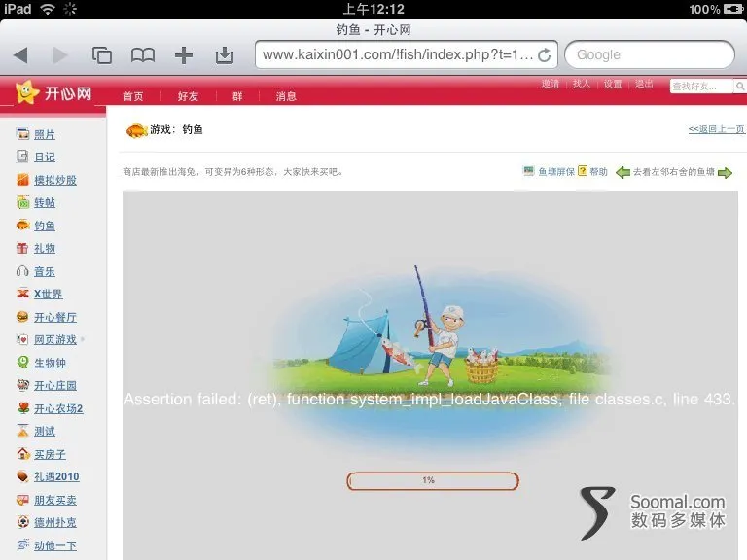
Task: Tap the Wi-Fi status icon
Action: [47, 9]
